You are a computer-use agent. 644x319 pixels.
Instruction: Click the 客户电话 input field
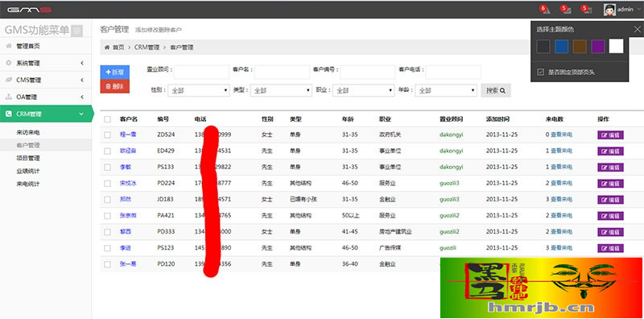coord(453,72)
